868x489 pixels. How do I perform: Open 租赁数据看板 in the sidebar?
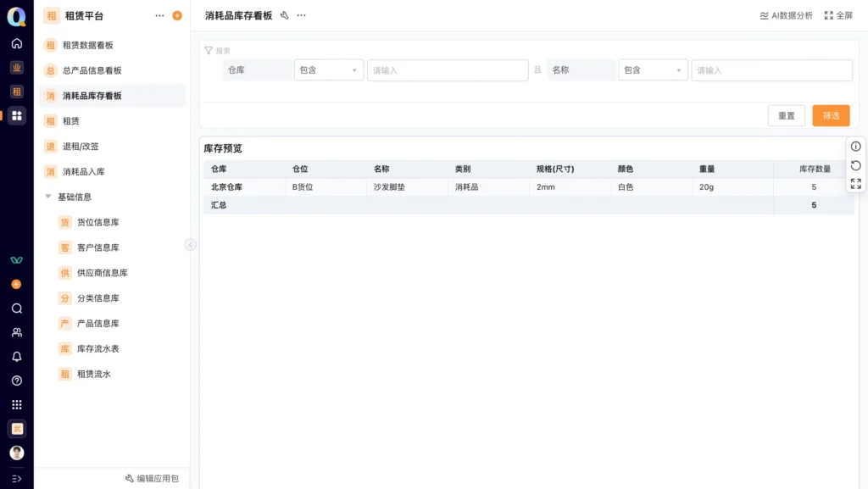pos(87,45)
